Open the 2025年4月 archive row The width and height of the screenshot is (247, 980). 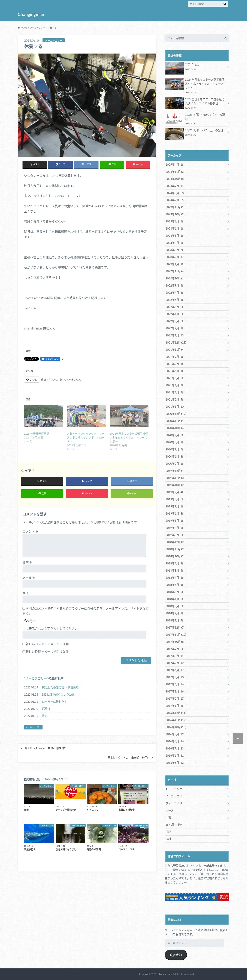coord(197,165)
